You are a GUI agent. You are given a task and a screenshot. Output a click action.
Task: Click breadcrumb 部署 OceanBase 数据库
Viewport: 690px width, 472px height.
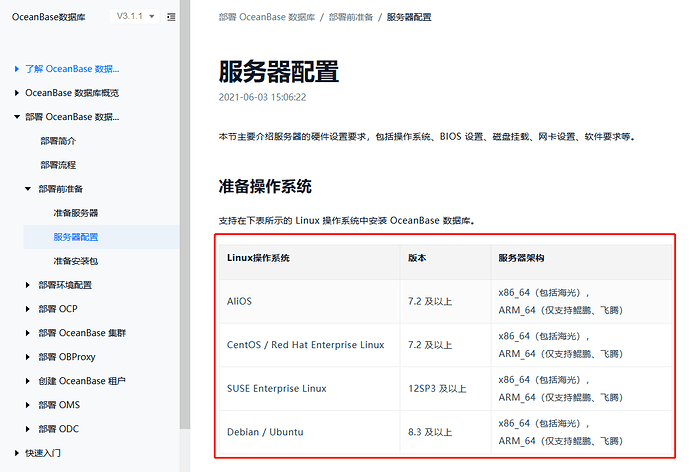pos(267,17)
